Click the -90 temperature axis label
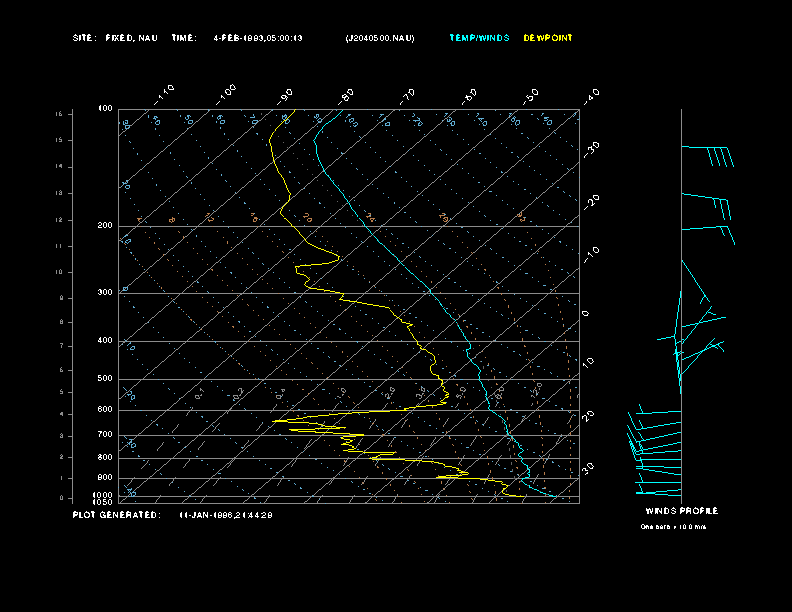 click(286, 95)
